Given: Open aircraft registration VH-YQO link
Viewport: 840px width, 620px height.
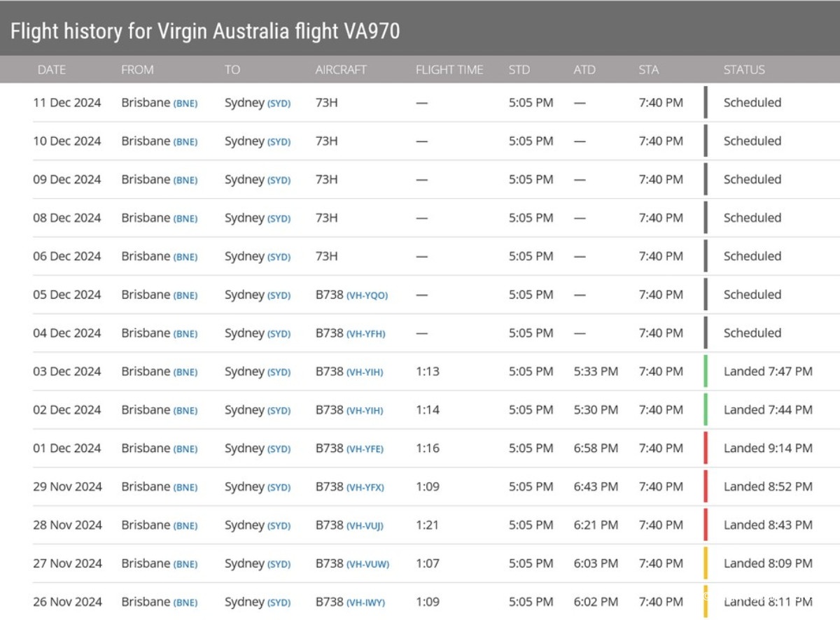Looking at the screenshot, I should [x=367, y=295].
